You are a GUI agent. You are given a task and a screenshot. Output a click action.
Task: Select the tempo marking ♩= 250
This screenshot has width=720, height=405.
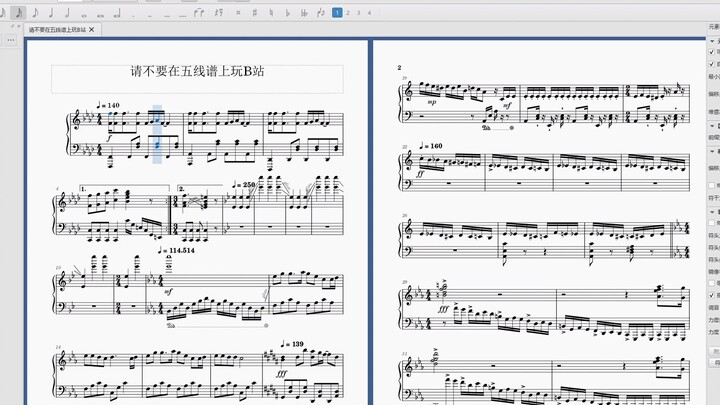(x=243, y=185)
